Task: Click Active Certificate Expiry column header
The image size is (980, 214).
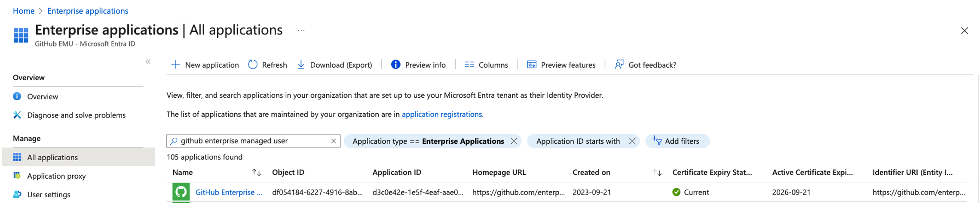Action: (812, 173)
